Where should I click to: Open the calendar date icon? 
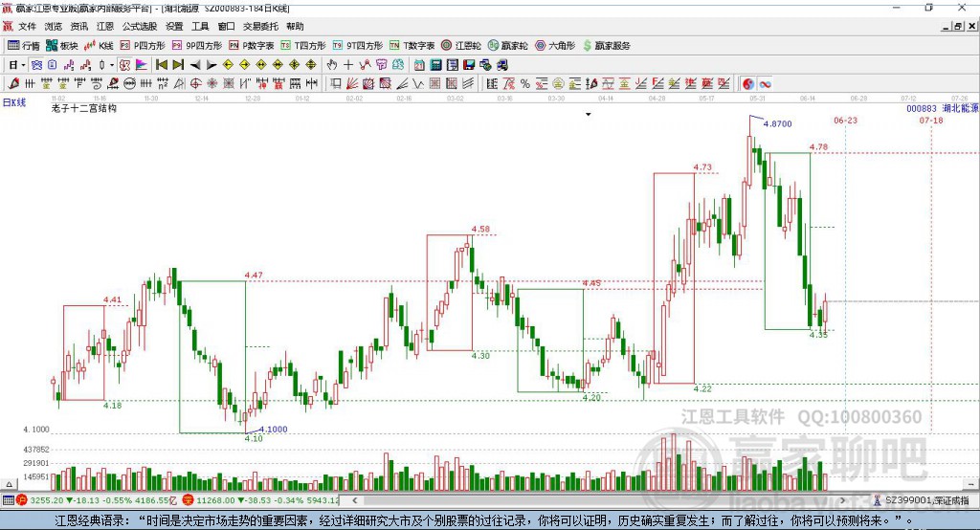[x=419, y=65]
